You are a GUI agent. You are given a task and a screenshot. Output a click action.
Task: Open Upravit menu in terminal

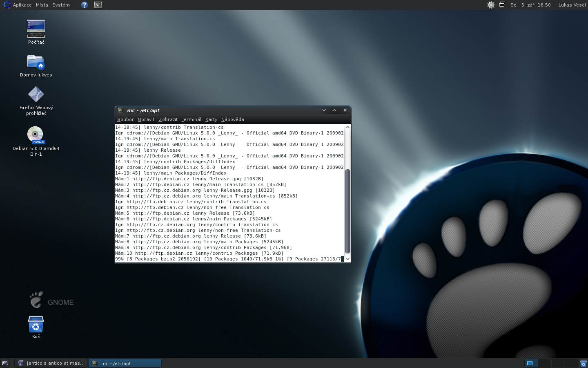(x=146, y=119)
